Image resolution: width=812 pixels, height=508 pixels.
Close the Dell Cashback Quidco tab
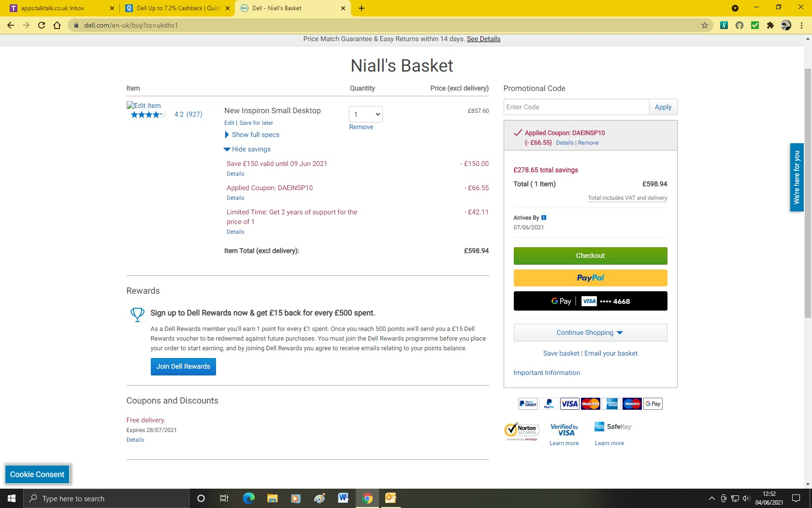click(x=228, y=8)
